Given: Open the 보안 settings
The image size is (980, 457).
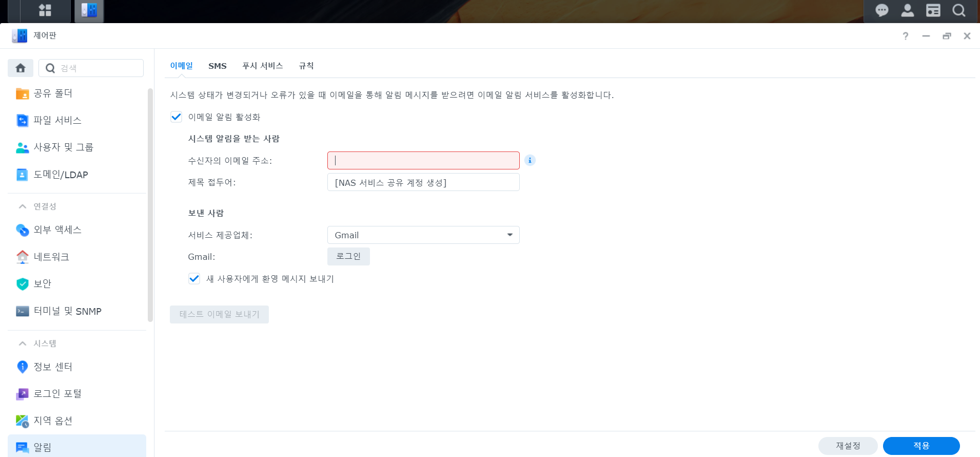Looking at the screenshot, I should tap(77, 283).
